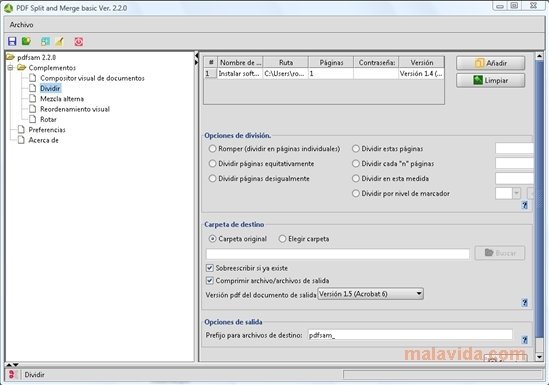Click the Complementos folder icon
Image resolution: width=549 pixels, height=385 pixels.
pyautogui.click(x=22, y=68)
